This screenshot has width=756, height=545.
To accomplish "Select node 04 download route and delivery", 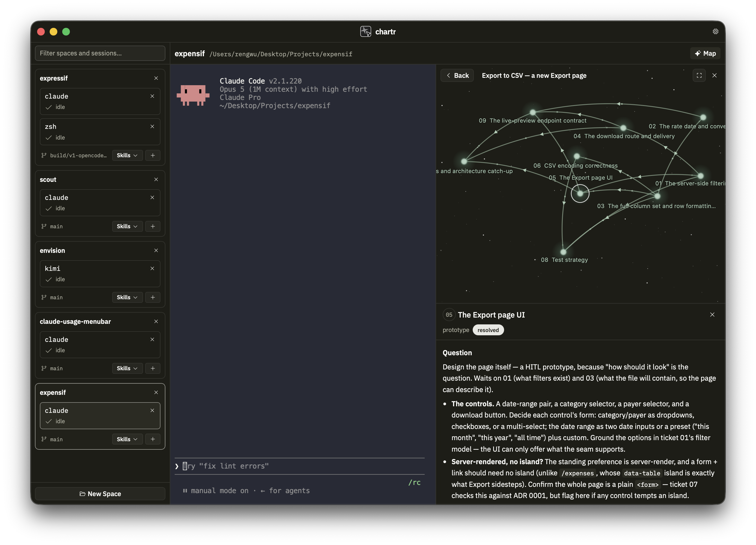I will click(623, 128).
